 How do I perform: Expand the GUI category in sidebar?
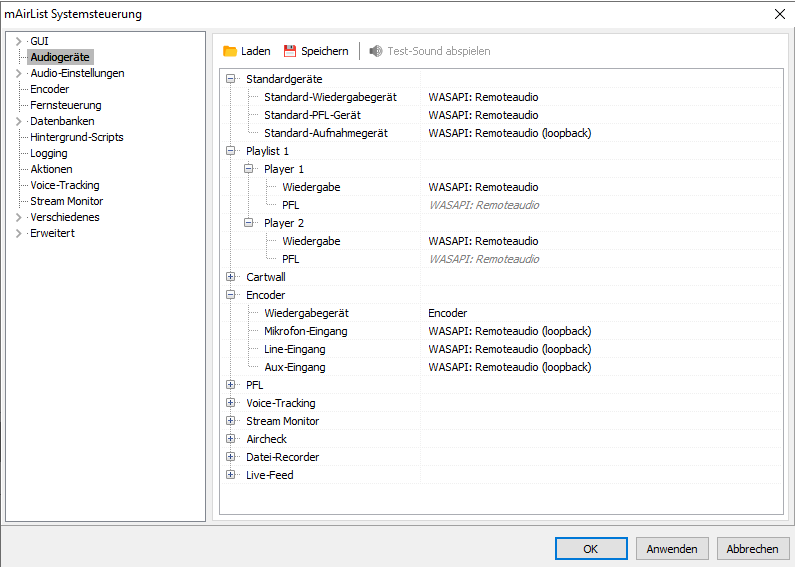[x=18, y=41]
